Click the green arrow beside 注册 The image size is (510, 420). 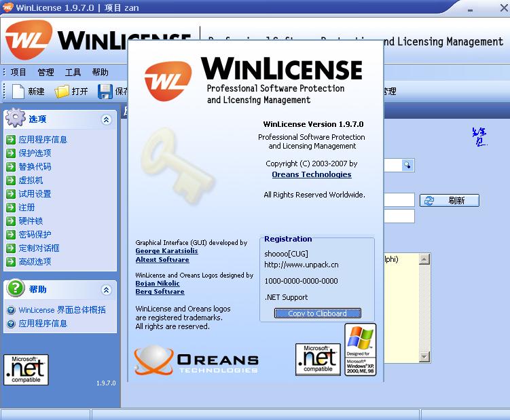tap(11, 208)
